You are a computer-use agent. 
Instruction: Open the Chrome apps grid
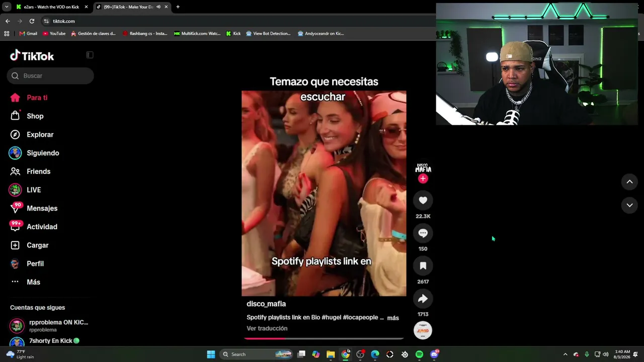tap(7, 34)
